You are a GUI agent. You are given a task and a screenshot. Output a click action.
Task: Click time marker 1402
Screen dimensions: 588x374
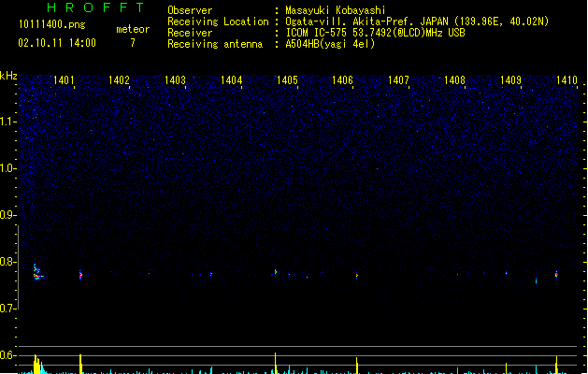[x=119, y=80]
